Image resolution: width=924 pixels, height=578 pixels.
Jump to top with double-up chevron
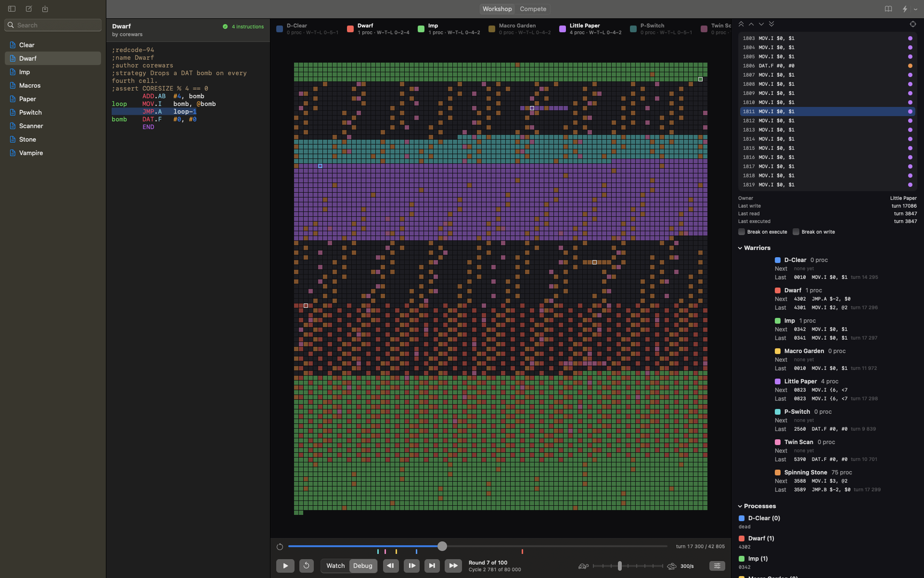(x=741, y=24)
